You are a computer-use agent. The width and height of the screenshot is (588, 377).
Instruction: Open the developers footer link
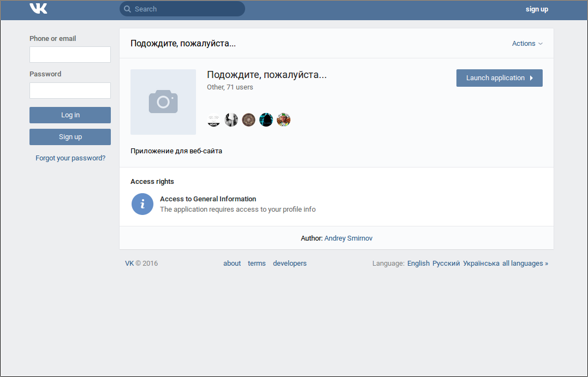pos(289,264)
